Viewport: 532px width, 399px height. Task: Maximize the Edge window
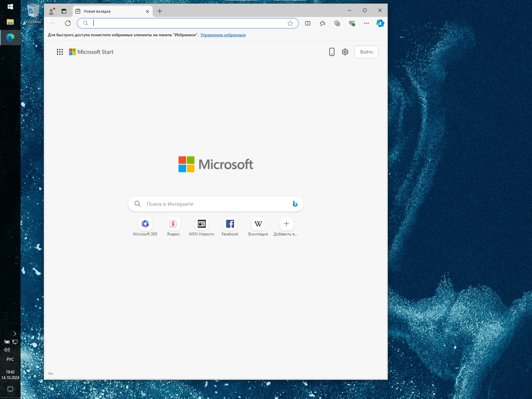[365, 10]
